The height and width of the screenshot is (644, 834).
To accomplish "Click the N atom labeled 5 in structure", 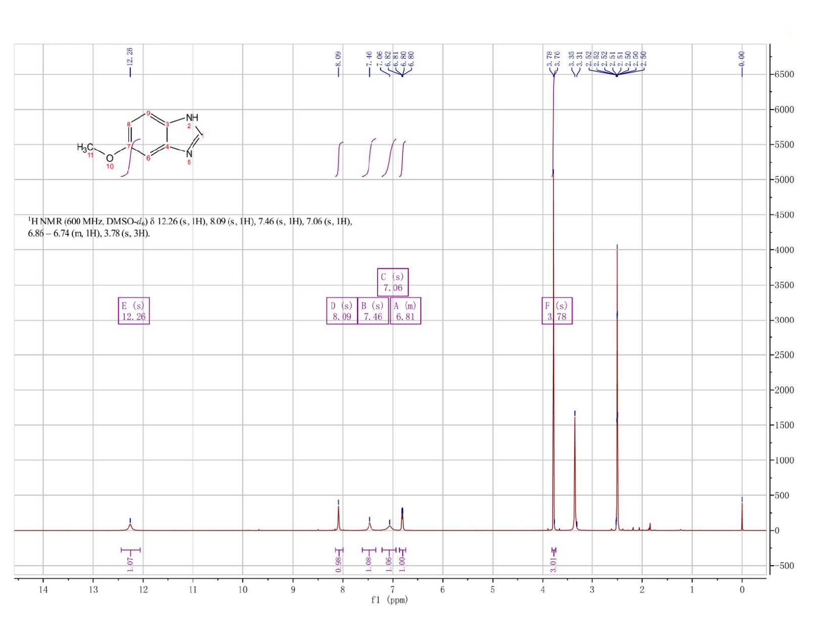I will [x=189, y=153].
